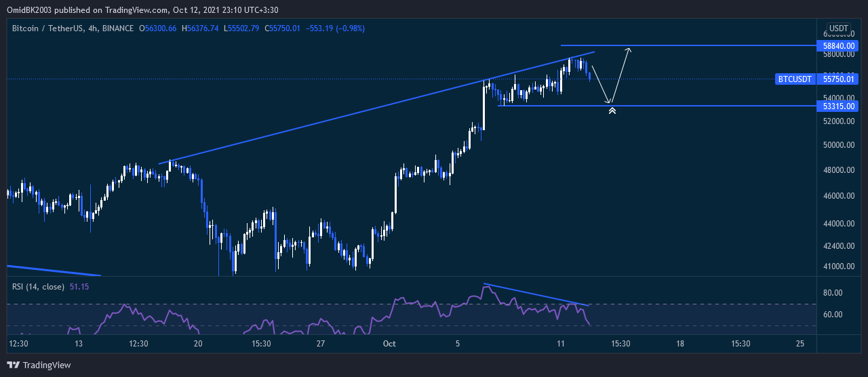Click the double-chevron marker at support level
The height and width of the screenshot is (377, 868).
click(612, 109)
